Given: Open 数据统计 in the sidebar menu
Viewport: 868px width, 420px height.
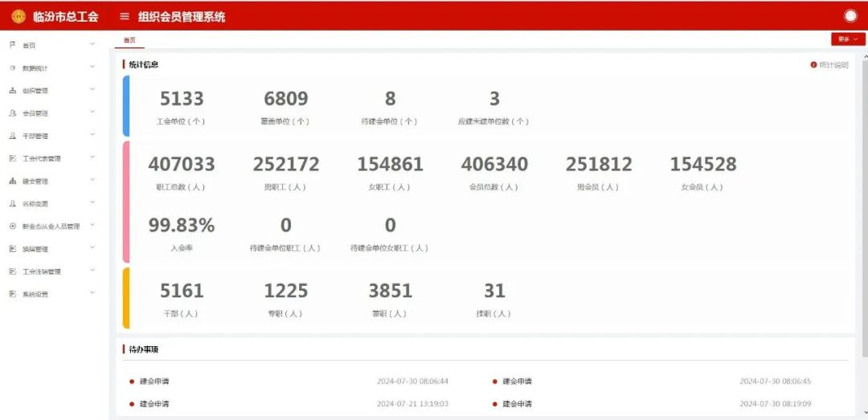Looking at the screenshot, I should coord(35,68).
